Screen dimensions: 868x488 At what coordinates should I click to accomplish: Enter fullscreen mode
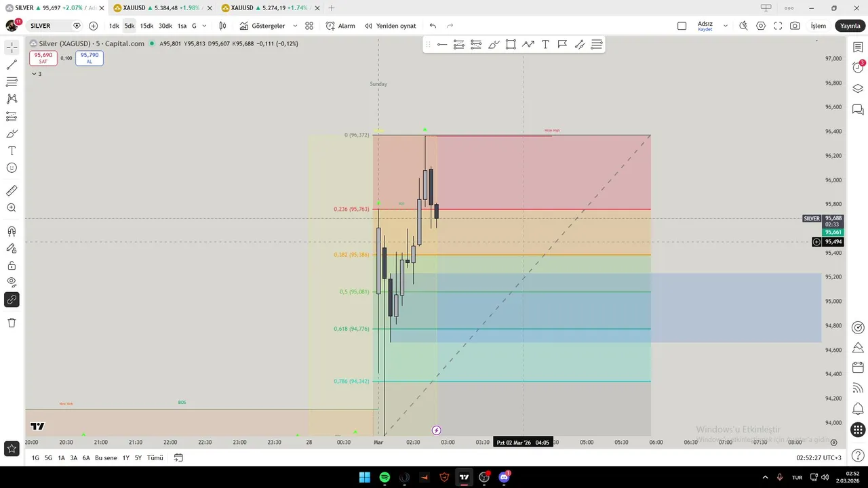(778, 26)
